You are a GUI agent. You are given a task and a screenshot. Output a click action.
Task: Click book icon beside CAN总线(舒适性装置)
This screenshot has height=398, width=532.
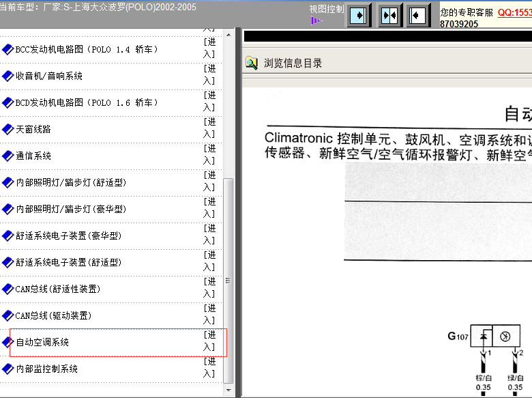click(x=8, y=289)
